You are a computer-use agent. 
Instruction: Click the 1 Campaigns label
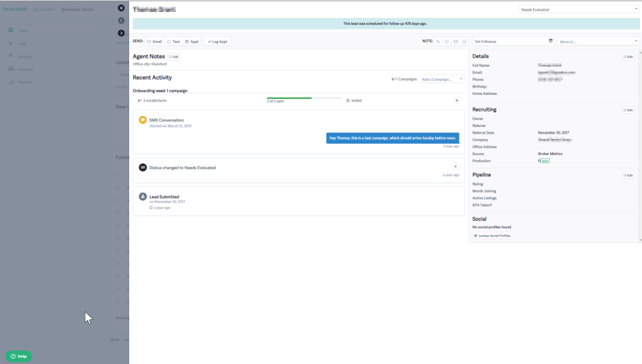(x=404, y=79)
